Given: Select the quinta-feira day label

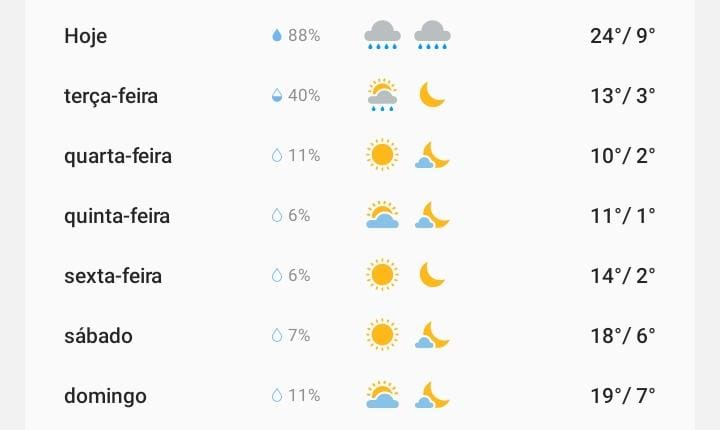Looking at the screenshot, I should (x=117, y=216).
